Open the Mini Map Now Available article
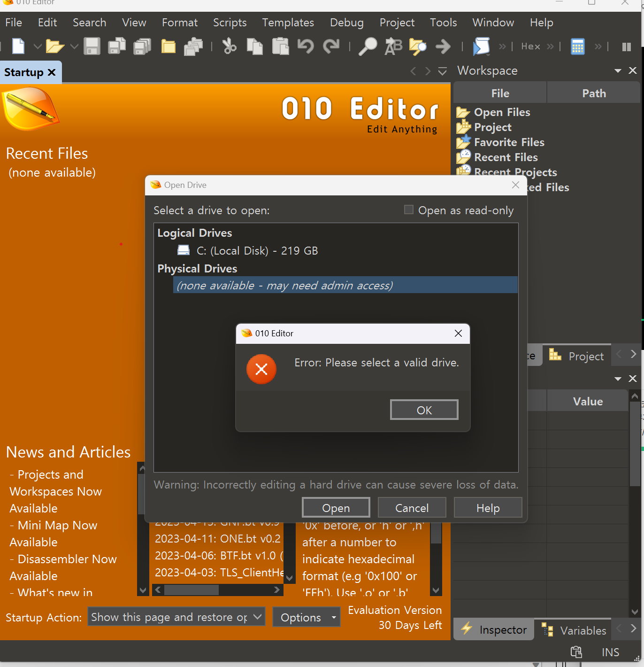644x667 pixels. [x=54, y=534]
